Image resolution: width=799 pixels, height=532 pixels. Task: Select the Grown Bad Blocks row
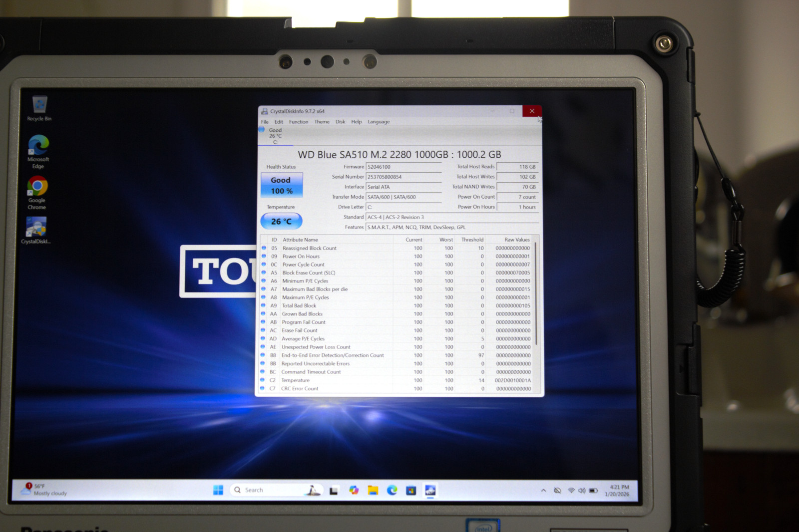click(x=397, y=314)
